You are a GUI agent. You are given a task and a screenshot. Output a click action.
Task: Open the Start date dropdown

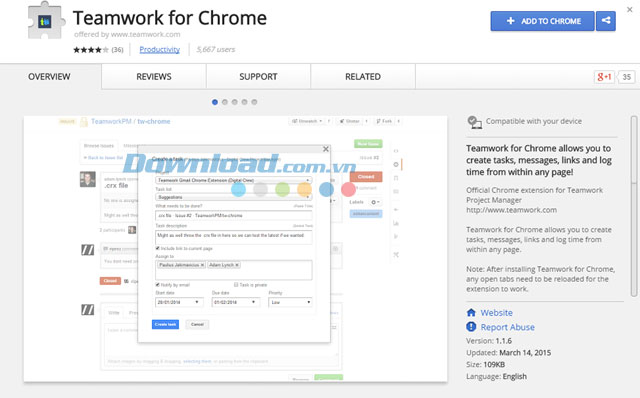(179, 302)
